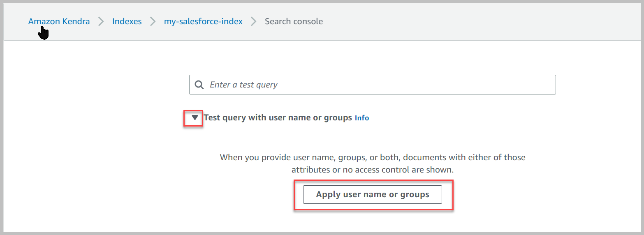The width and height of the screenshot is (644, 235).
Task: Click the "attributes or no access control" text line
Action: pos(373,169)
